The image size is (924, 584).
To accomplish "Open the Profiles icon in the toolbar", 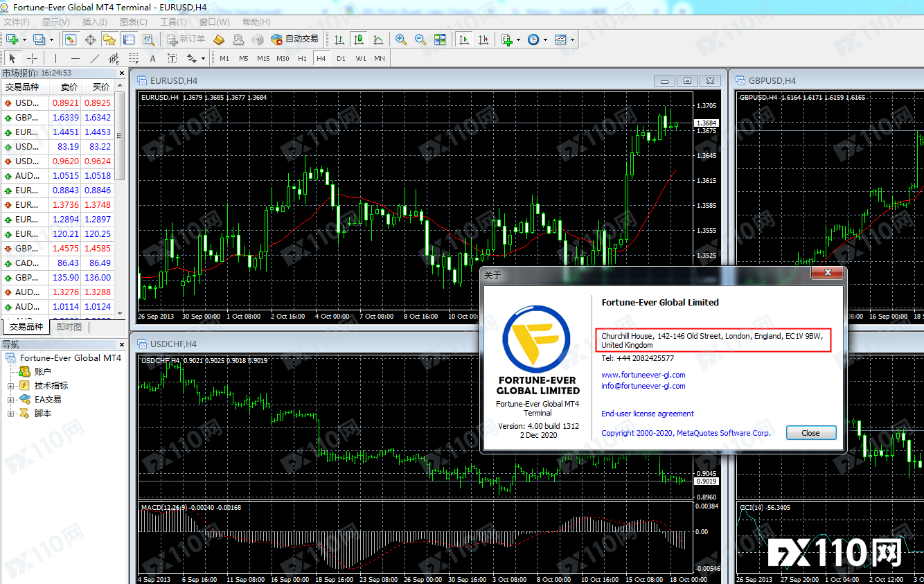I will tap(39, 39).
